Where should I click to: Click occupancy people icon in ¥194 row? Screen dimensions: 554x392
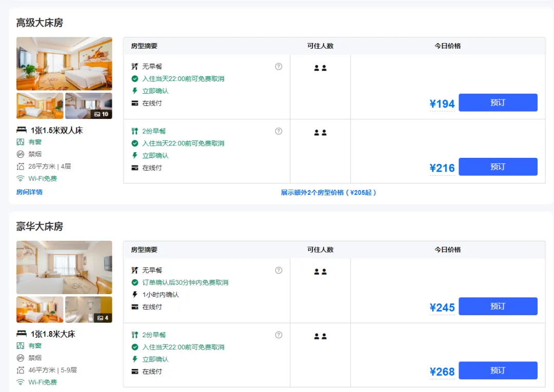click(x=320, y=68)
